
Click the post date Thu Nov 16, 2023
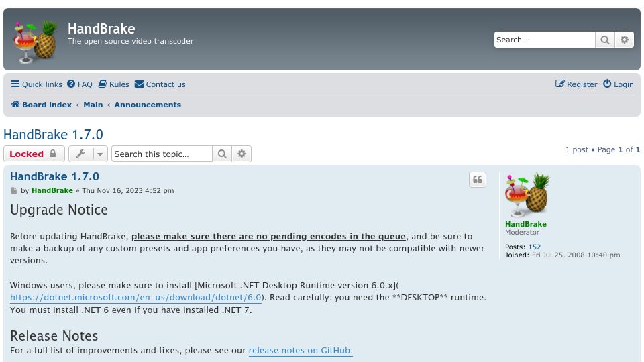point(127,190)
